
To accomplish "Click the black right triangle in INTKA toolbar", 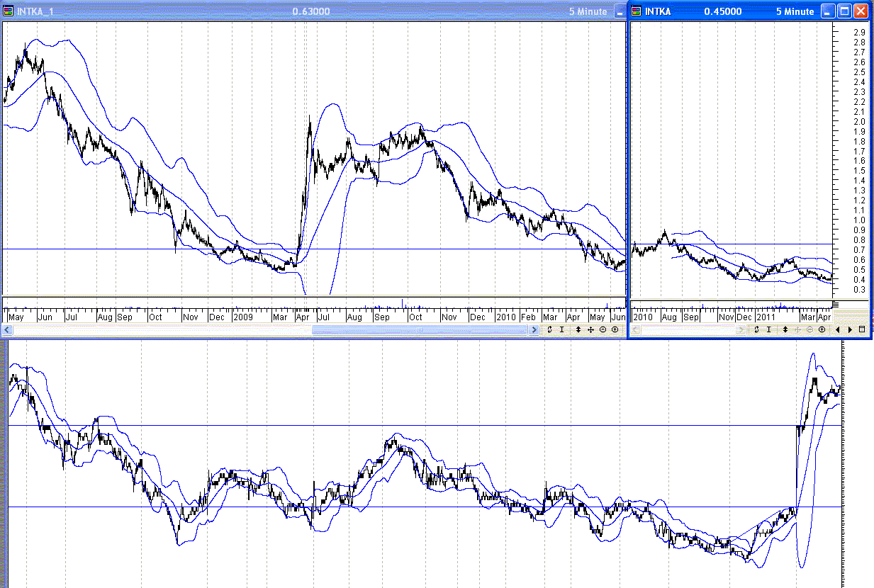I will (x=849, y=330).
